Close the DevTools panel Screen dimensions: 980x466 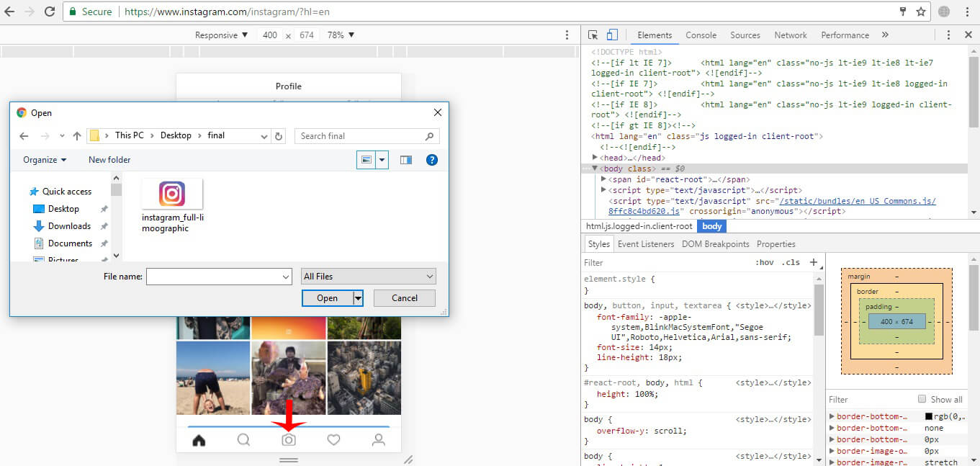(967, 35)
